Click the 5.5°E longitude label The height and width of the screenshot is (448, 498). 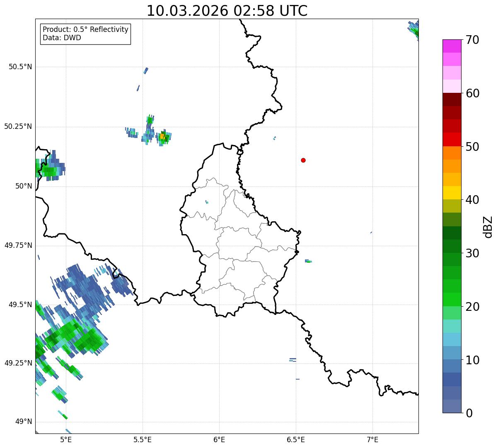click(143, 439)
